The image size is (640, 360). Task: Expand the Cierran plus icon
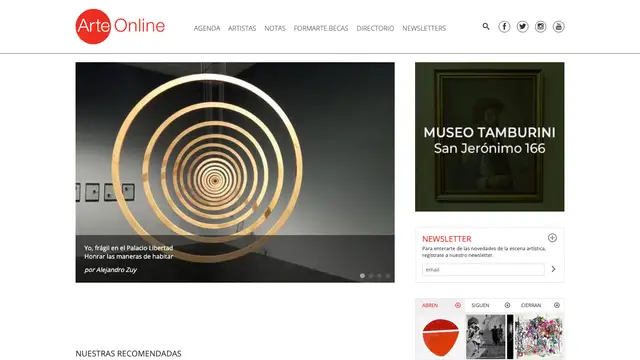click(557, 305)
